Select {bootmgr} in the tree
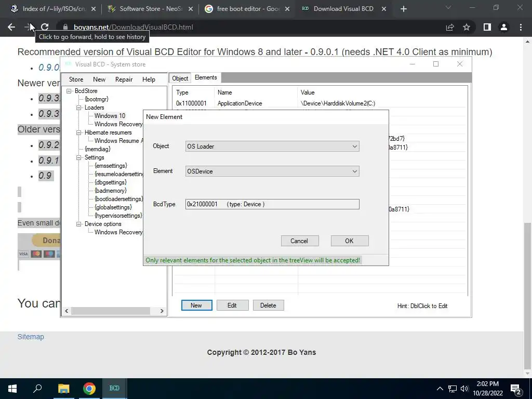 (97, 99)
